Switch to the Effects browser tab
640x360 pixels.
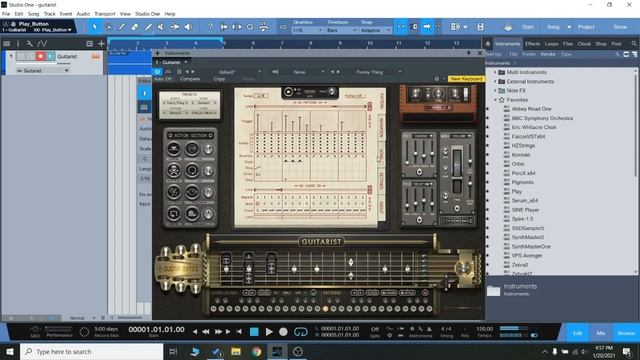pos(532,44)
